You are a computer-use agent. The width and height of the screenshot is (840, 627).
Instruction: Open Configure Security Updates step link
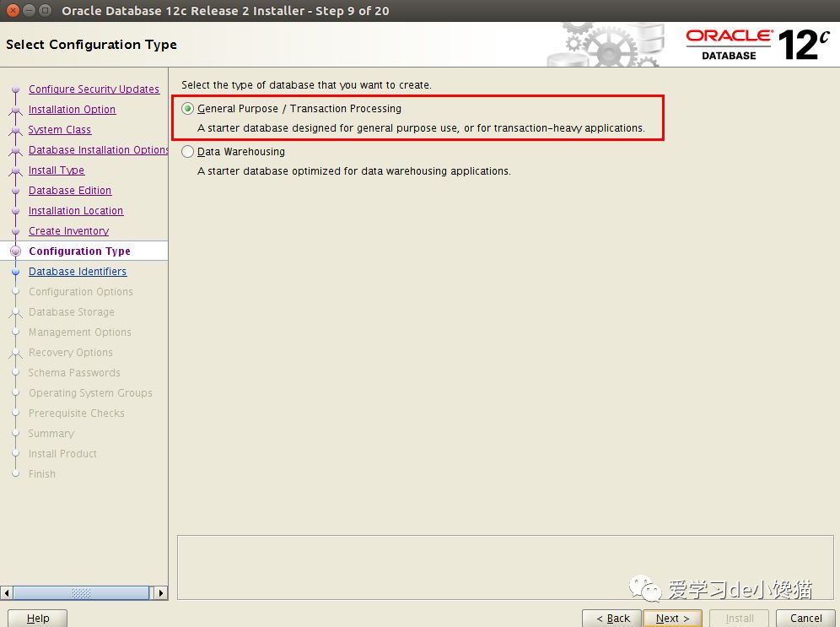point(94,89)
